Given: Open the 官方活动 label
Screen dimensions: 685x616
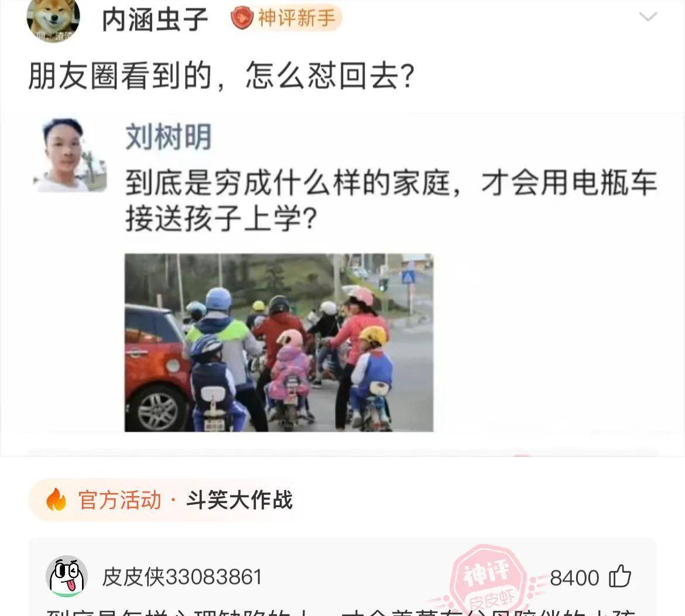Looking at the screenshot, I should tap(119, 500).
